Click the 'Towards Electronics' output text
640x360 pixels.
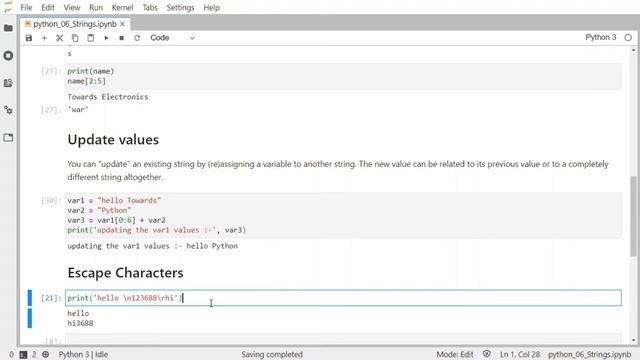pos(108,97)
